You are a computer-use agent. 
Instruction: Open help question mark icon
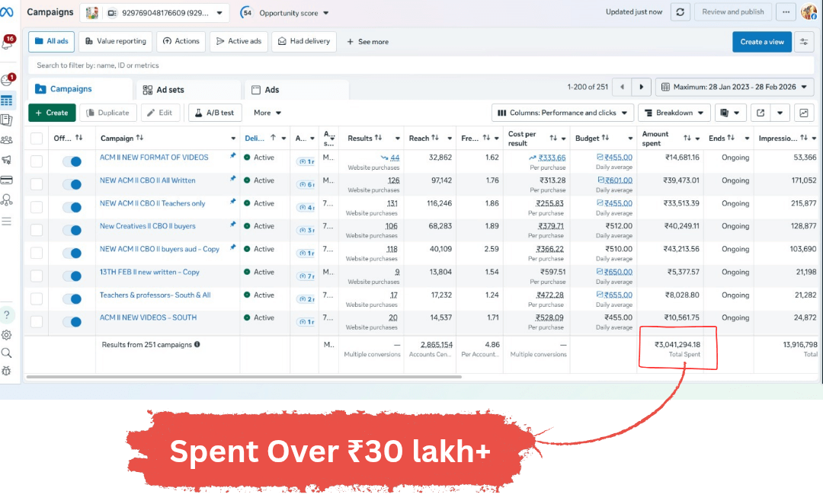point(6,314)
